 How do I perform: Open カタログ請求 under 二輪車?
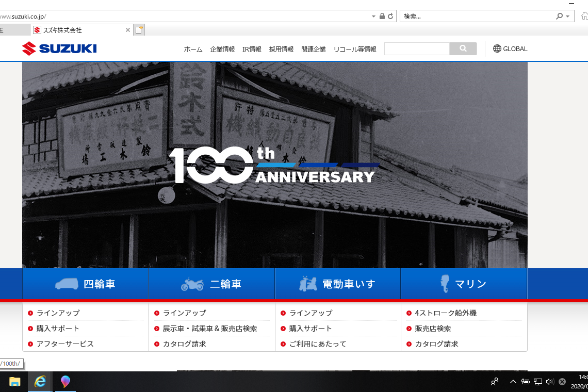tap(185, 344)
